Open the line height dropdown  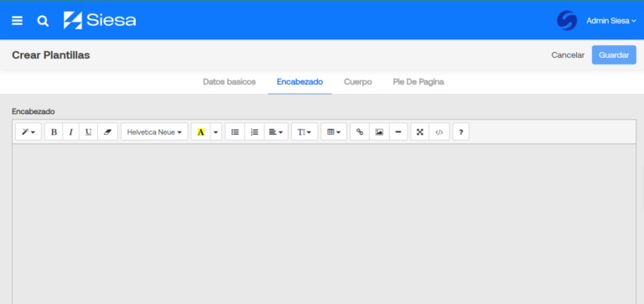(x=304, y=132)
